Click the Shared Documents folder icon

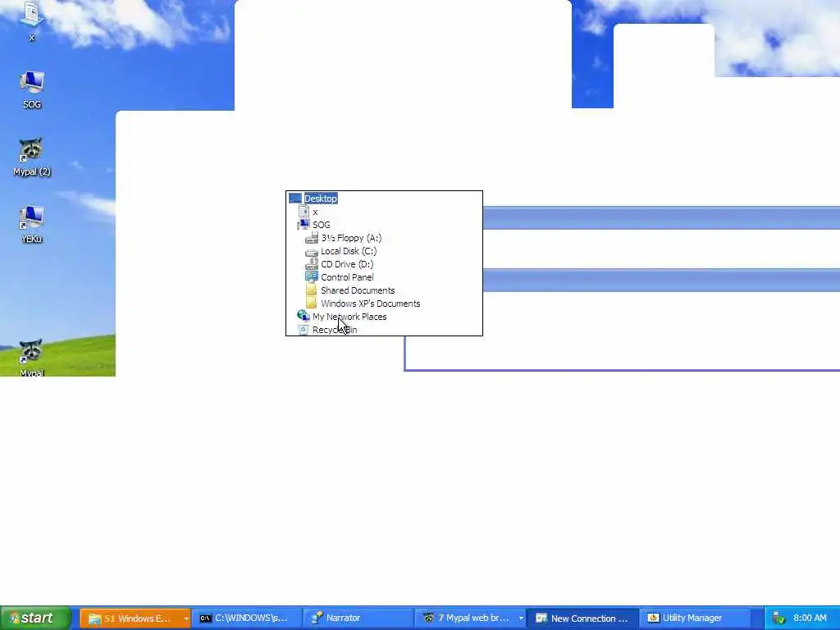311,290
